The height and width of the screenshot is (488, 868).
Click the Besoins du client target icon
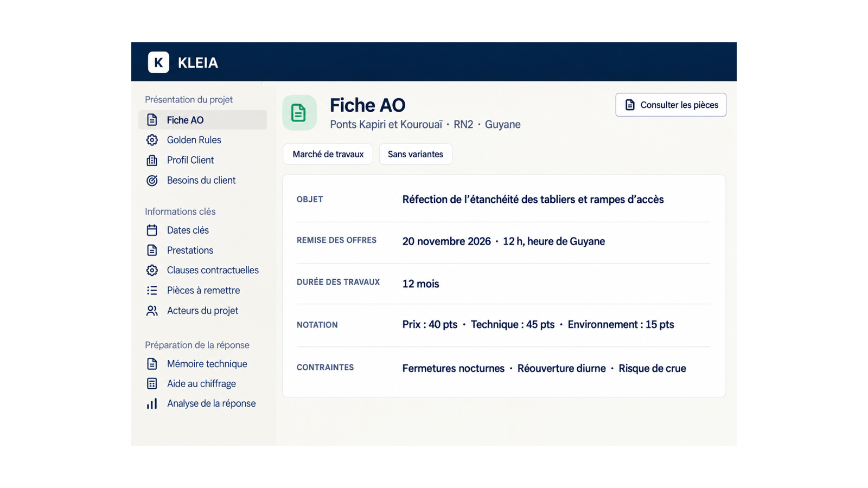pos(152,181)
